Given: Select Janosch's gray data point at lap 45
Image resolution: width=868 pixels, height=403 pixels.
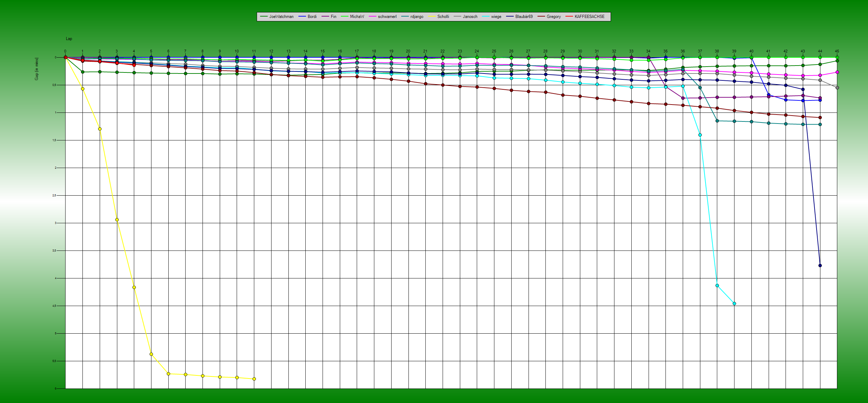Looking at the screenshot, I should (837, 88).
